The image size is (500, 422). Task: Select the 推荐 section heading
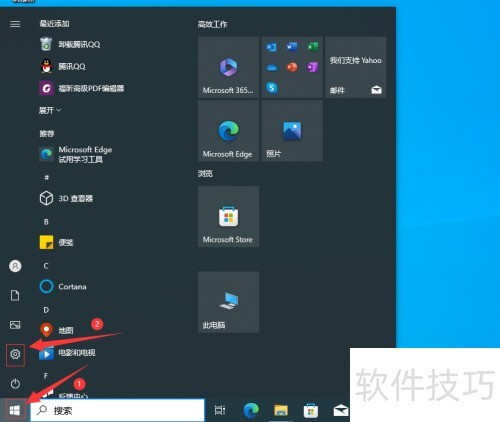pos(47,134)
